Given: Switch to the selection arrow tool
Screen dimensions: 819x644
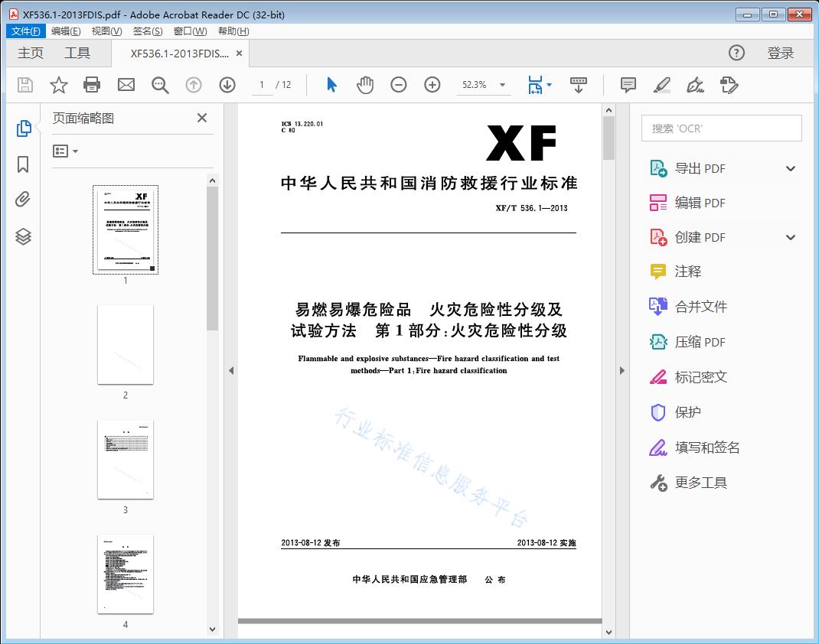Looking at the screenshot, I should tap(331, 85).
